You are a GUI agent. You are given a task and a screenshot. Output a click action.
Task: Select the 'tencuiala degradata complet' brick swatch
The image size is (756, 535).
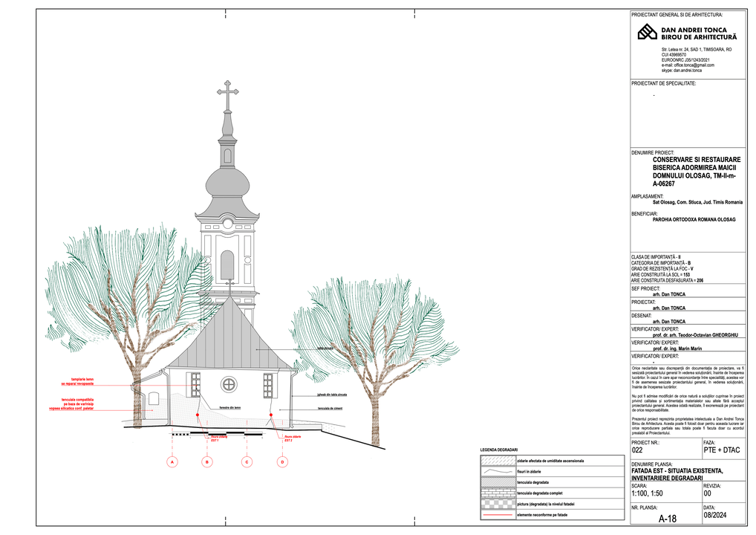(x=497, y=493)
